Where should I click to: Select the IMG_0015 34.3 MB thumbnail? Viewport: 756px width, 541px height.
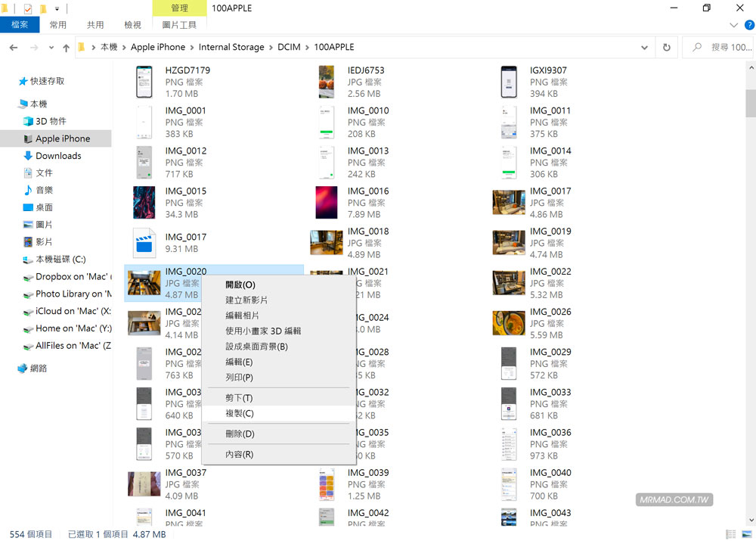(x=144, y=203)
